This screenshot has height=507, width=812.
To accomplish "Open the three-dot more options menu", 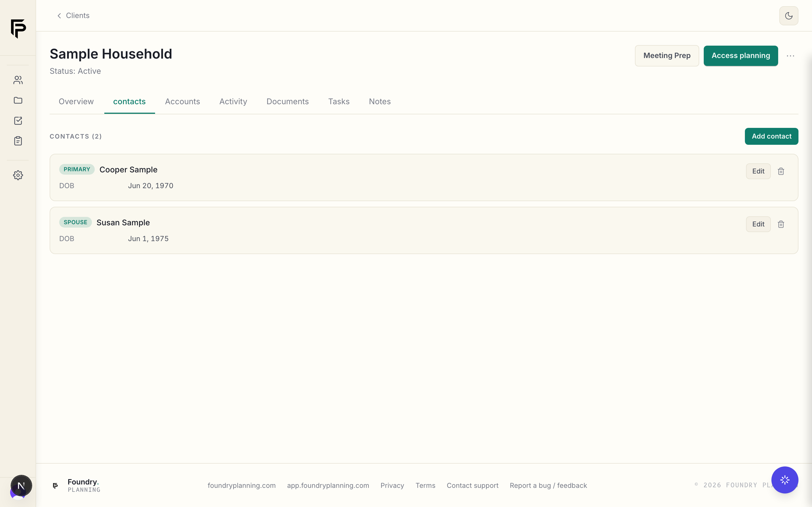I will click(790, 56).
